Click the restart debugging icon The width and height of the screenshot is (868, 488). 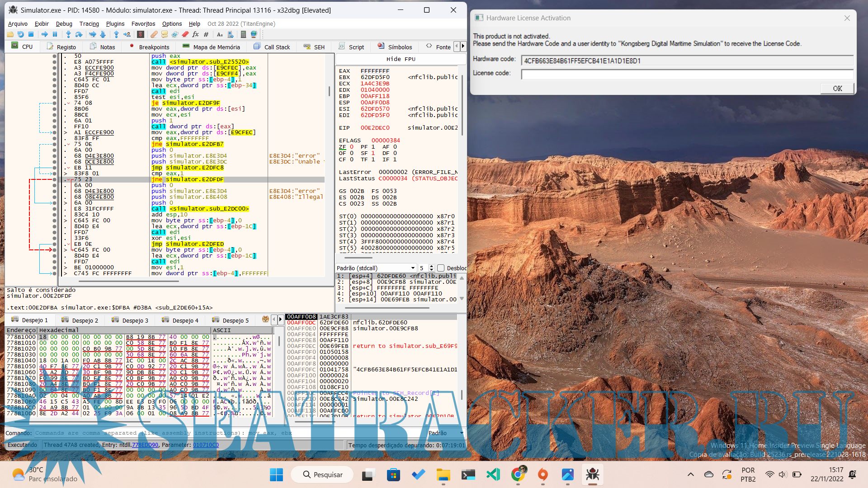[20, 34]
